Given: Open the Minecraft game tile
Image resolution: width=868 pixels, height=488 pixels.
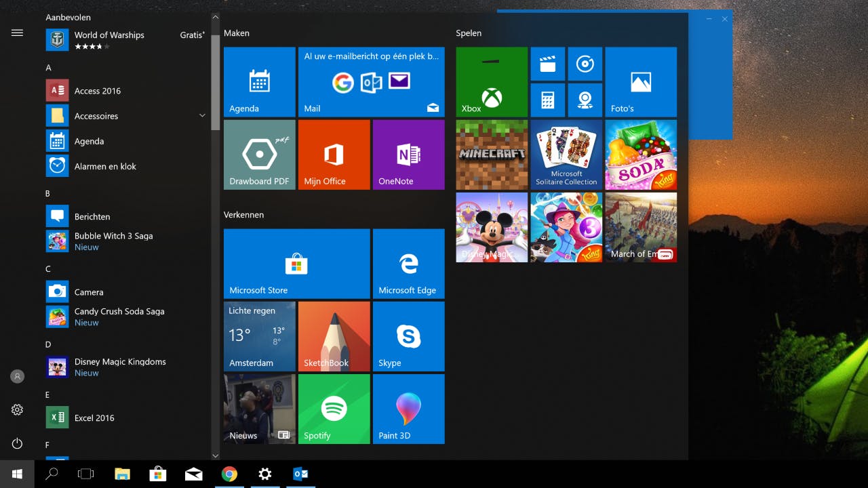Looking at the screenshot, I should [492, 155].
